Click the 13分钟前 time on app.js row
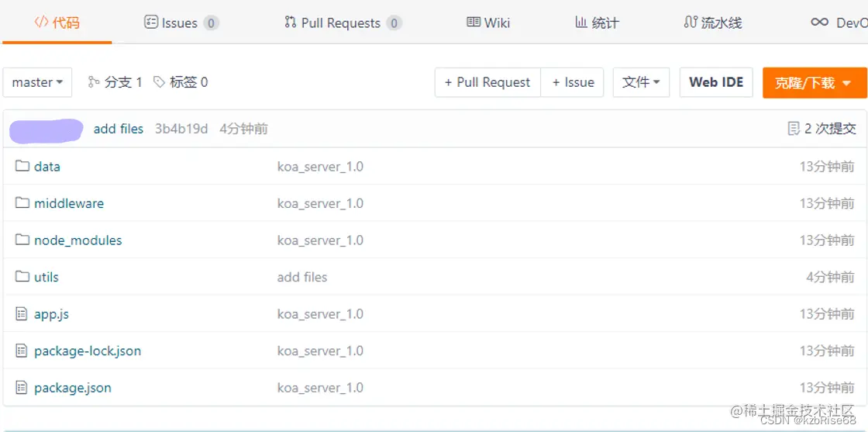 [x=827, y=314]
